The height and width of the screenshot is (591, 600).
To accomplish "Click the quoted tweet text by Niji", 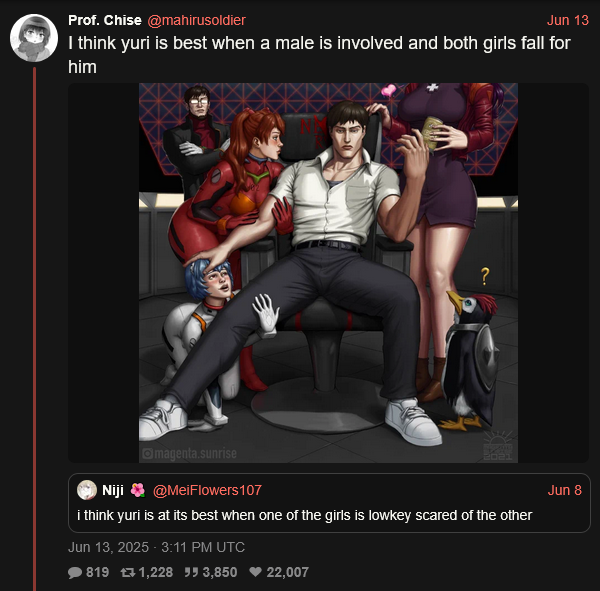I will pyautogui.click(x=305, y=515).
